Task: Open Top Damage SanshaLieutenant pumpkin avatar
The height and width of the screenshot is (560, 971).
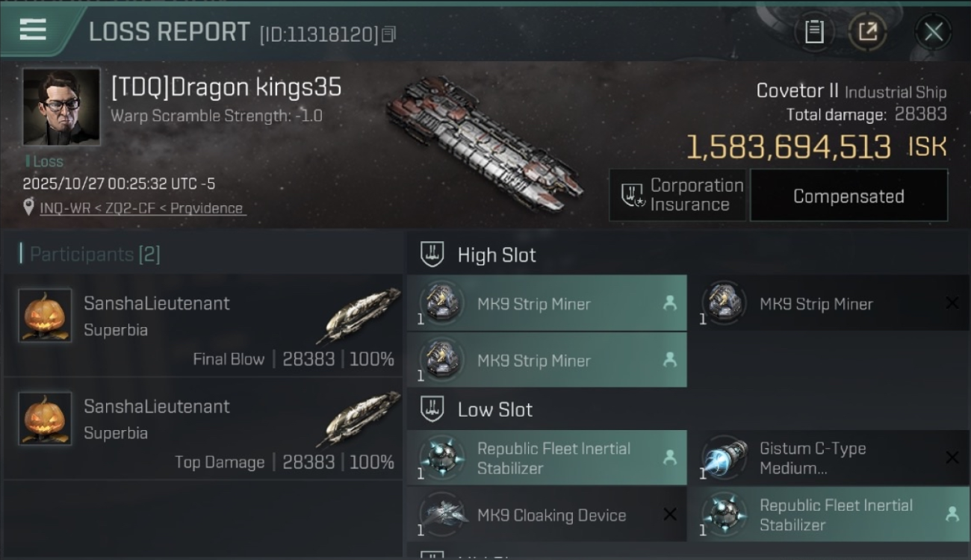Action: coord(45,419)
